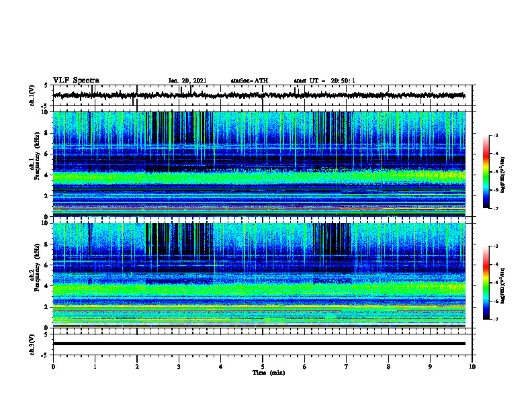Select the date 'Jan. 20, 2021' label

[x=187, y=81]
